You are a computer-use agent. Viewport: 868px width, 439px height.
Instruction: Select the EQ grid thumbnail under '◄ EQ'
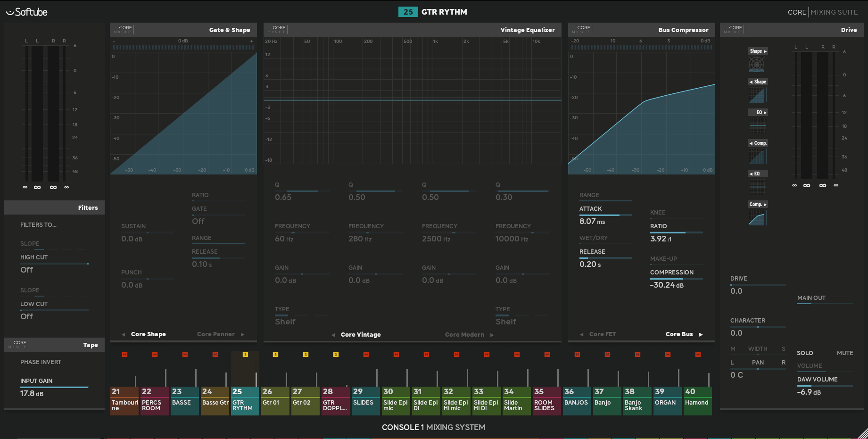[x=757, y=187]
